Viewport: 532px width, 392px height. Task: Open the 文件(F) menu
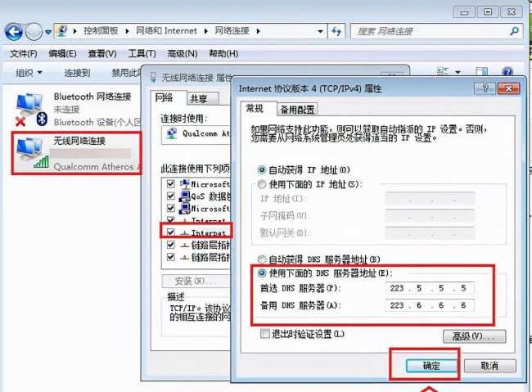pyautogui.click(x=24, y=53)
